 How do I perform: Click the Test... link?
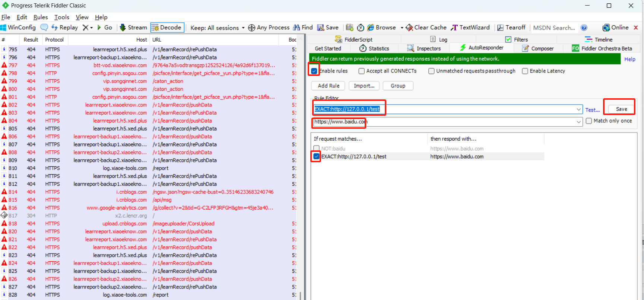click(592, 110)
